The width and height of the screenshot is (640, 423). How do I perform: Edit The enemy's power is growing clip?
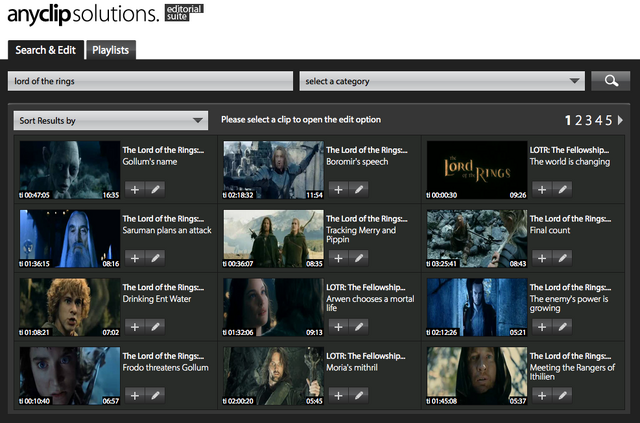[x=562, y=327]
